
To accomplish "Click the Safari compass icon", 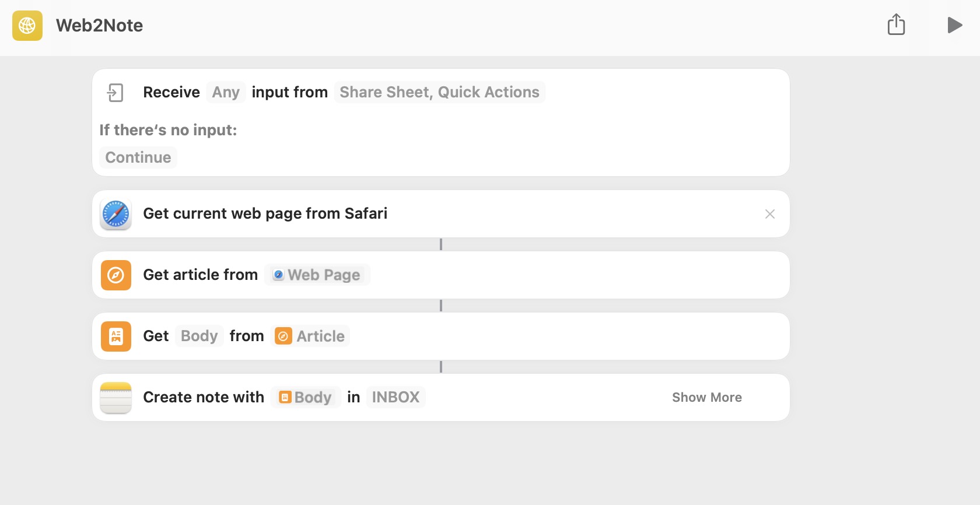I will click(x=116, y=214).
